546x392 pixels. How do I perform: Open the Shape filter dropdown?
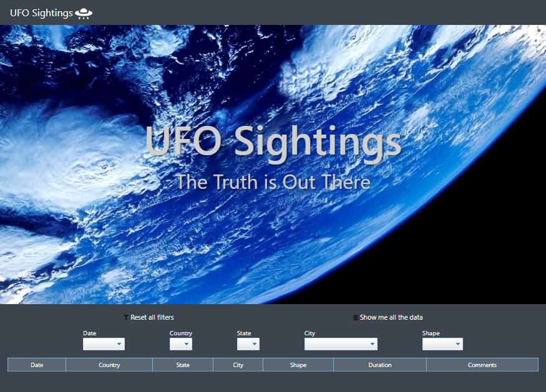pos(442,344)
